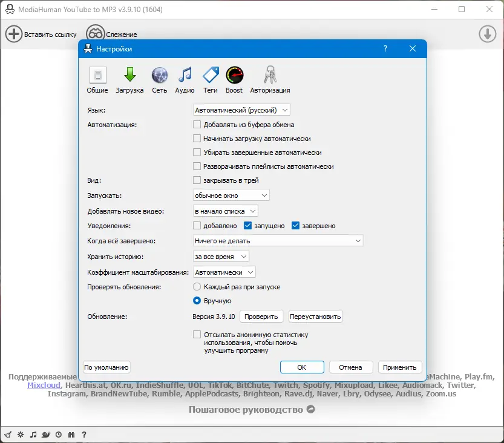
Task: Uncheck the завершено notification checkbox
Action: click(x=295, y=226)
